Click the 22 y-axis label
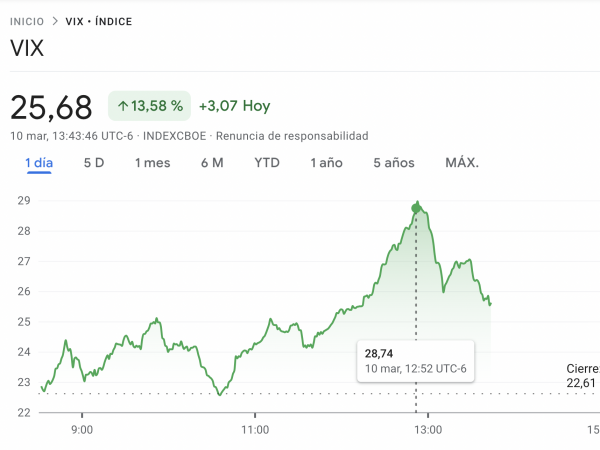 coord(24,413)
